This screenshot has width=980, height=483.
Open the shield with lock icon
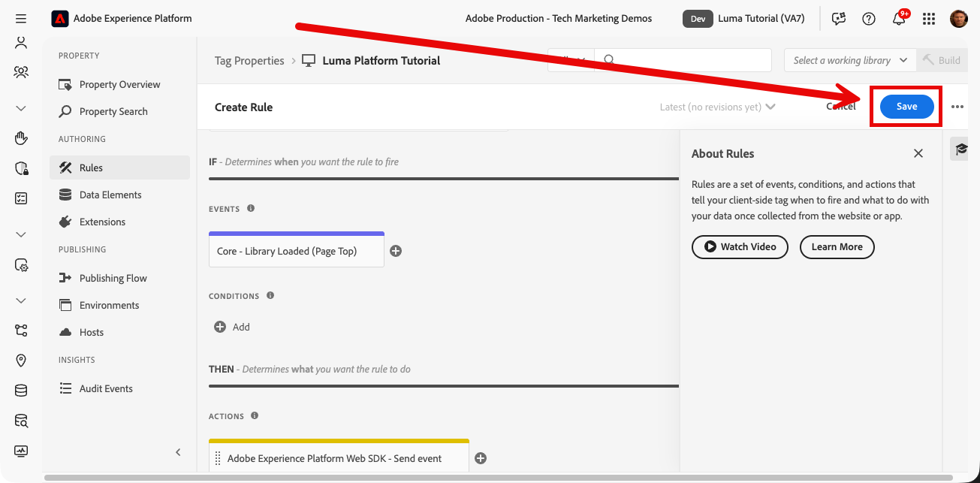[x=21, y=168]
